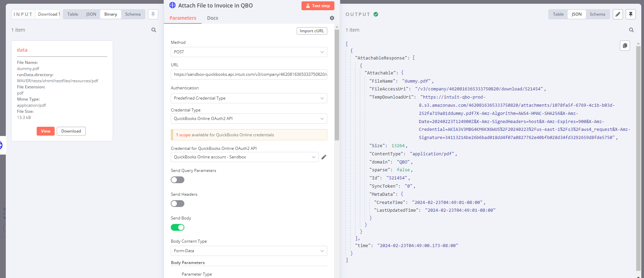Search output items with magnifier icon

click(631, 30)
